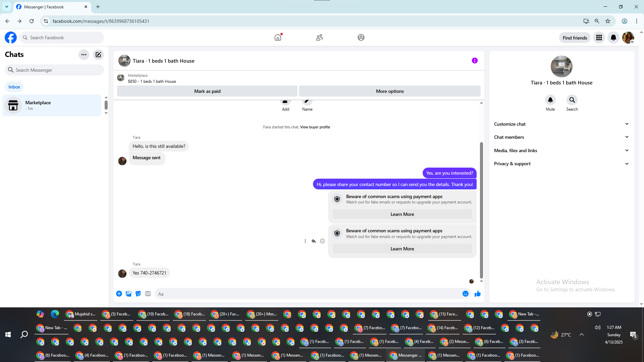This screenshot has height=362, width=644.
Task: Open Windows taskbar search
Action: coord(24,335)
